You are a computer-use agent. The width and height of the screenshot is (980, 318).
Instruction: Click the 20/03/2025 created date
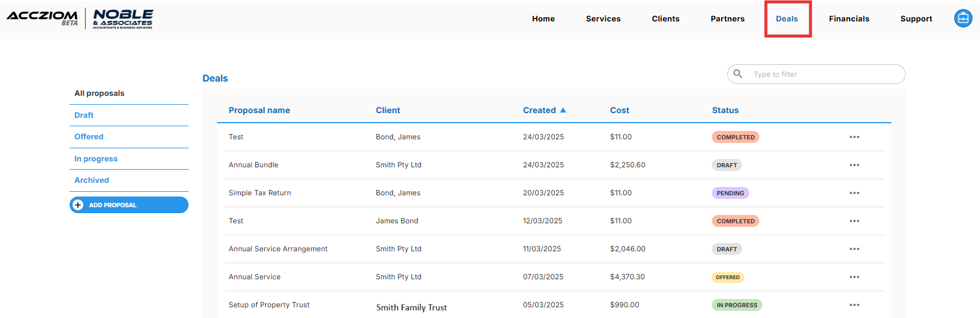[x=544, y=193]
